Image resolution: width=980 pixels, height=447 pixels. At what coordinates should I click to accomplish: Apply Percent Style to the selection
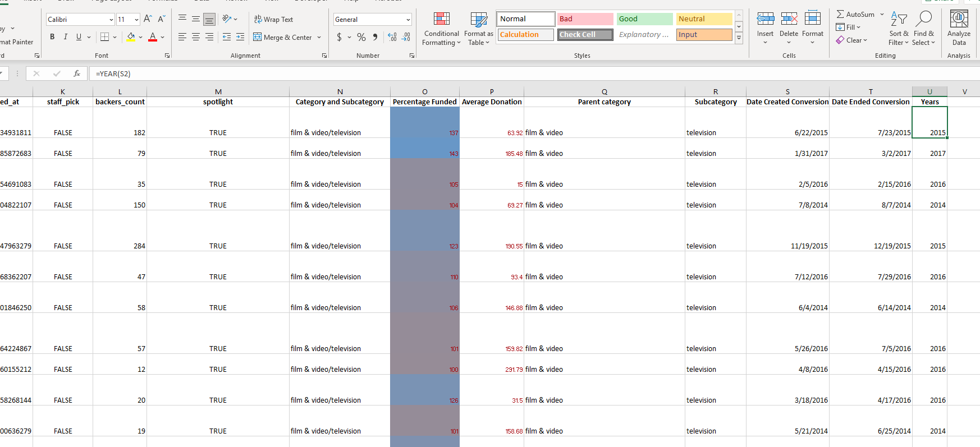pos(361,37)
